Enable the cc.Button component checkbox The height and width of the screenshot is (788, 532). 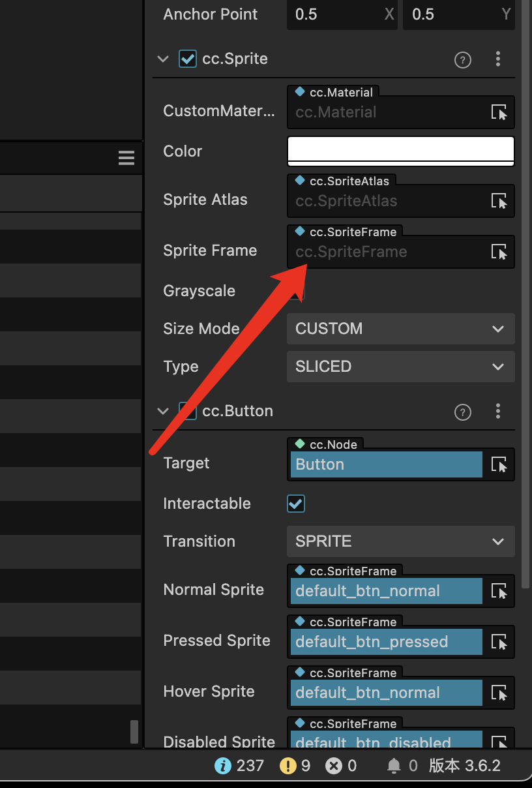coord(188,412)
